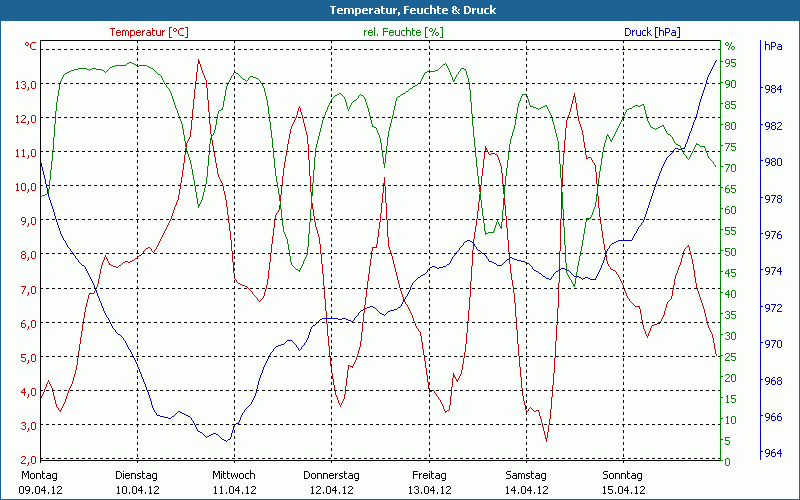Click the 'Montag' day label

[x=40, y=476]
